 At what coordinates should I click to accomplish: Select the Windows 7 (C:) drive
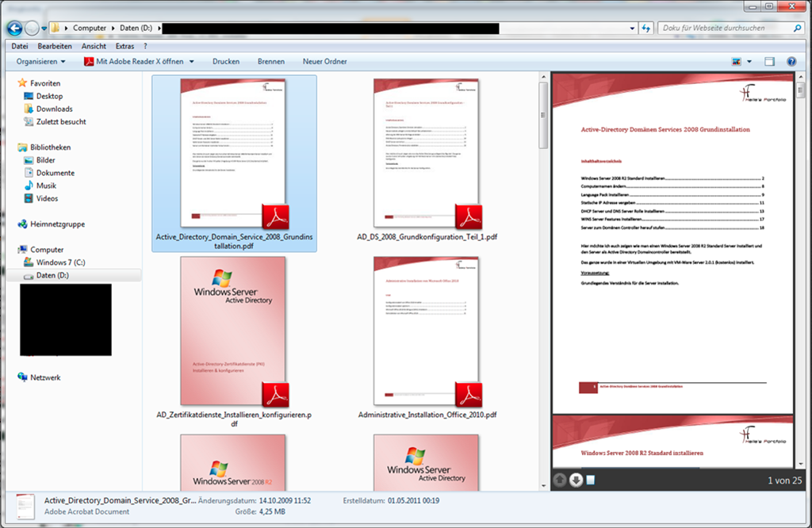click(x=60, y=262)
